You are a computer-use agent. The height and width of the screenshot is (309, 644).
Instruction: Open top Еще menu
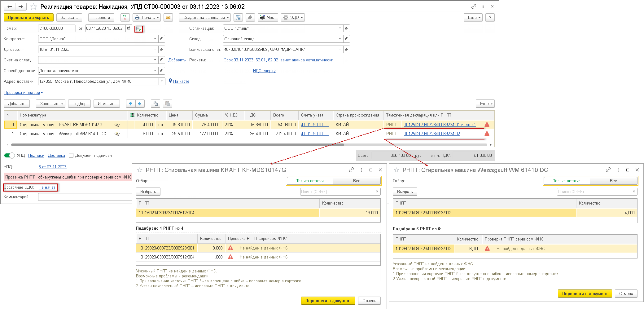click(473, 17)
